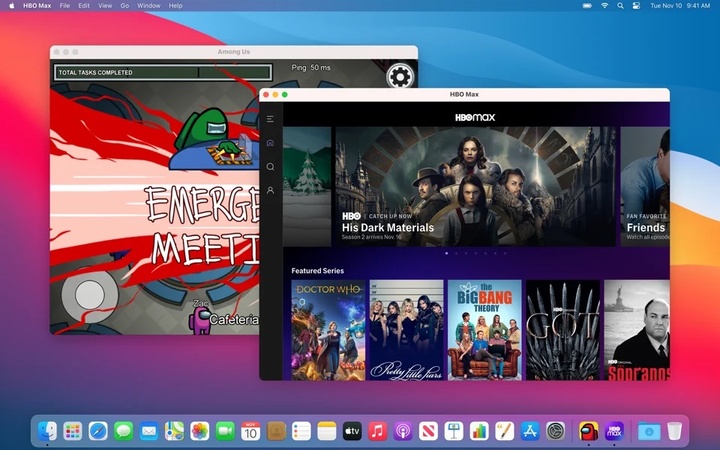Image resolution: width=720 pixels, height=450 pixels.
Task: Click the Featured Series heading
Action: point(318,271)
